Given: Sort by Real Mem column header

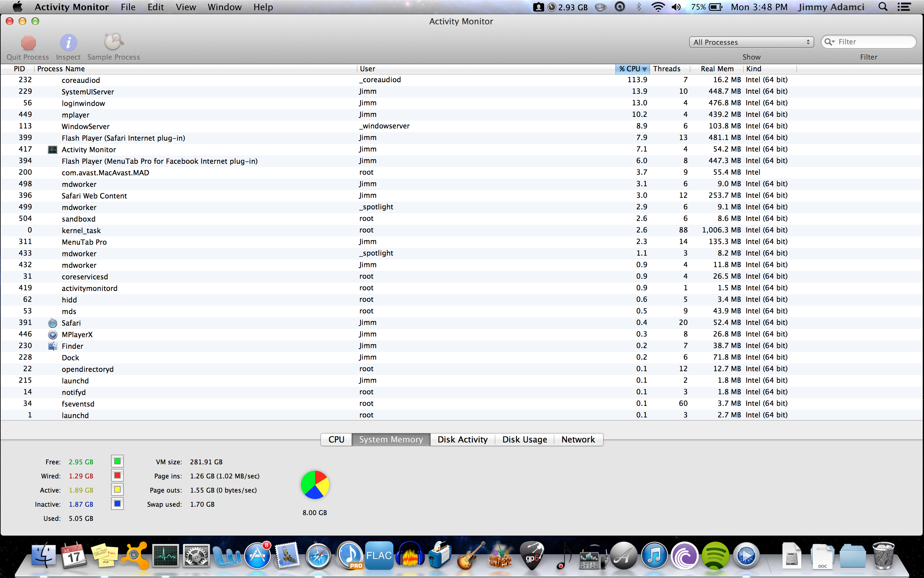Looking at the screenshot, I should [x=717, y=69].
